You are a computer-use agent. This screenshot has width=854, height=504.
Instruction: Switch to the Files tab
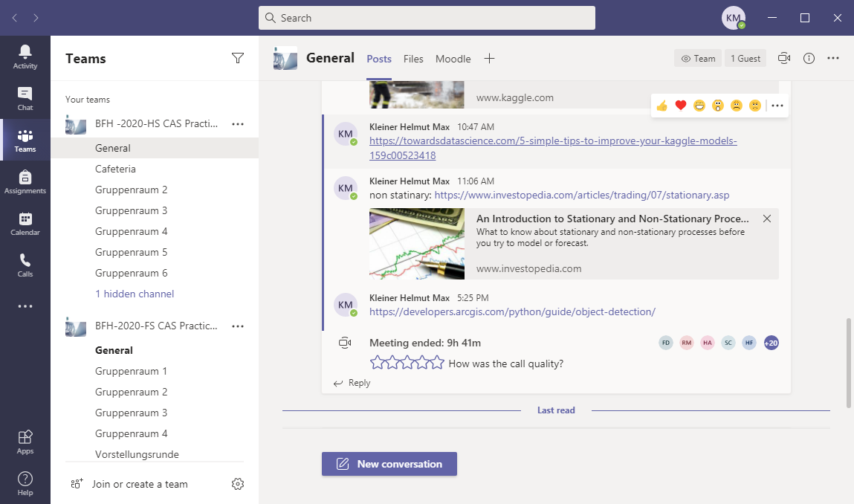click(413, 59)
